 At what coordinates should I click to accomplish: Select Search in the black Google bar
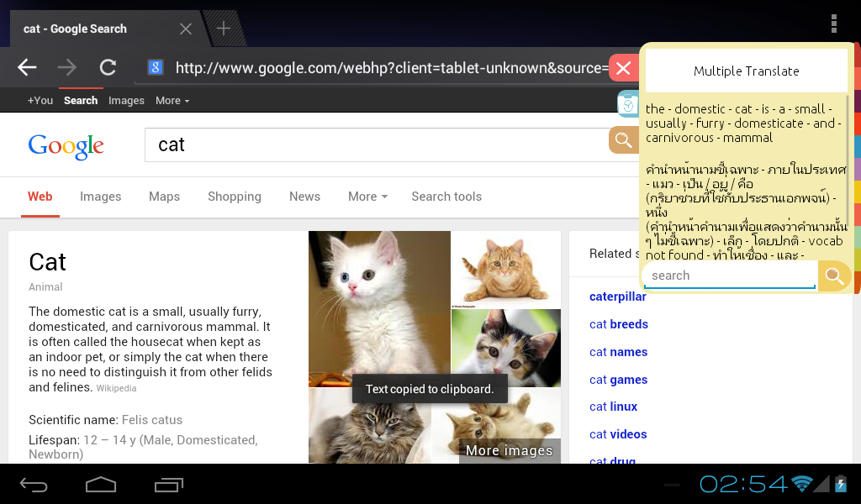pyautogui.click(x=81, y=100)
